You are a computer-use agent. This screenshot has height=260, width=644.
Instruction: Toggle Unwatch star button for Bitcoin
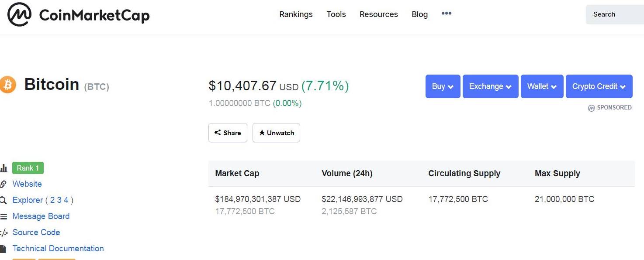[x=276, y=133]
